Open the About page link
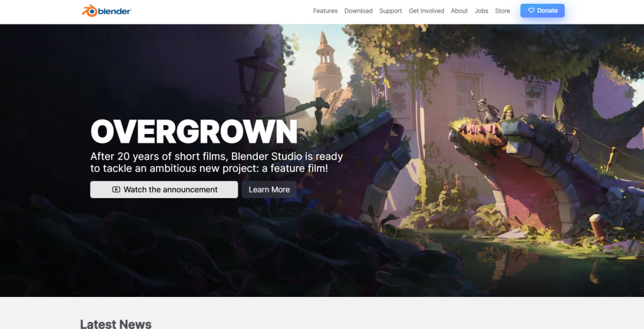The image size is (644, 329). tap(459, 11)
